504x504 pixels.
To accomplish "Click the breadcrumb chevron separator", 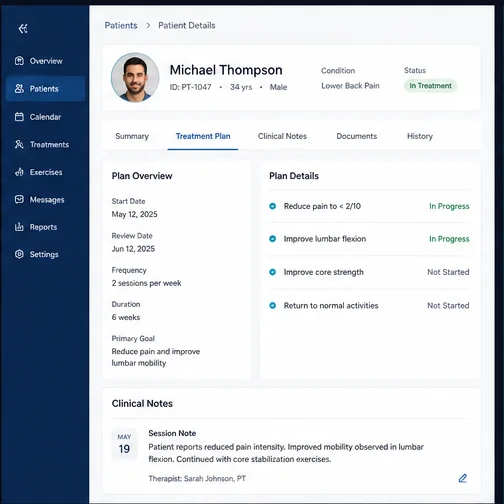I will pyautogui.click(x=148, y=25).
